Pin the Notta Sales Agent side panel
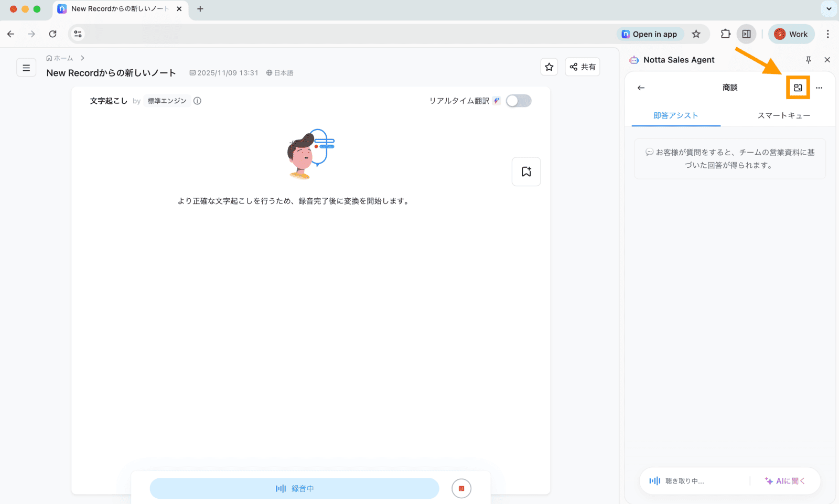The width and height of the screenshot is (839, 504). click(809, 60)
